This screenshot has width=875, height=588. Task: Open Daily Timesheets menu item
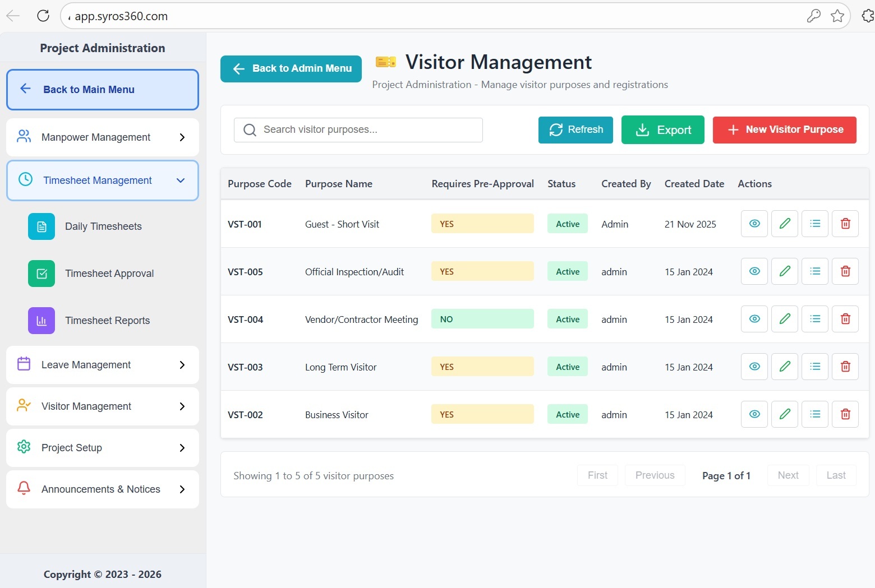(x=103, y=226)
